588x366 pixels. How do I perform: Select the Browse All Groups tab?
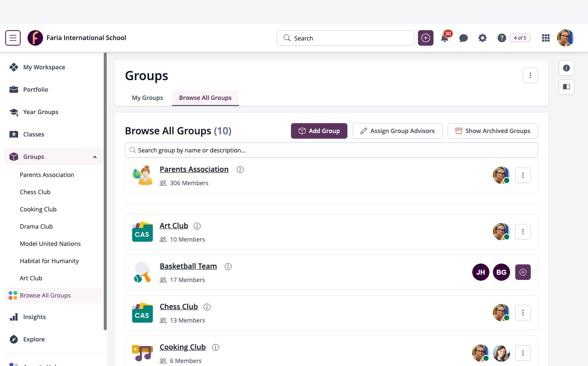coord(205,98)
